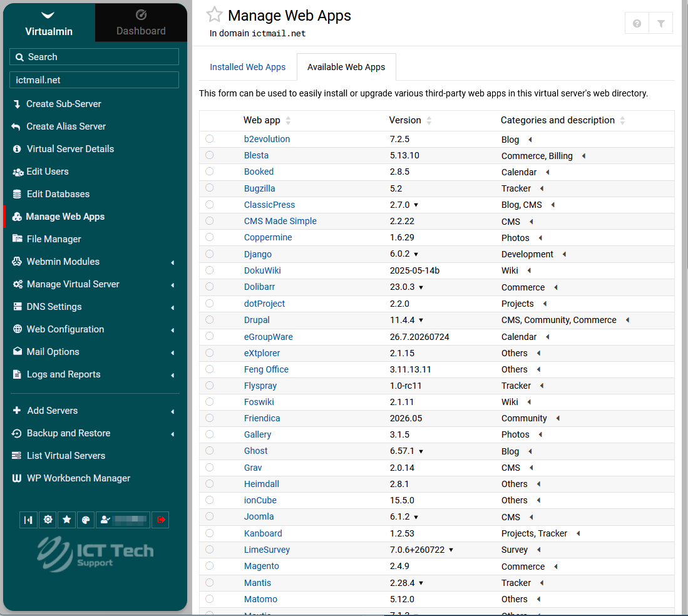Select the Joomla radio button
The image size is (688, 616).
click(210, 516)
